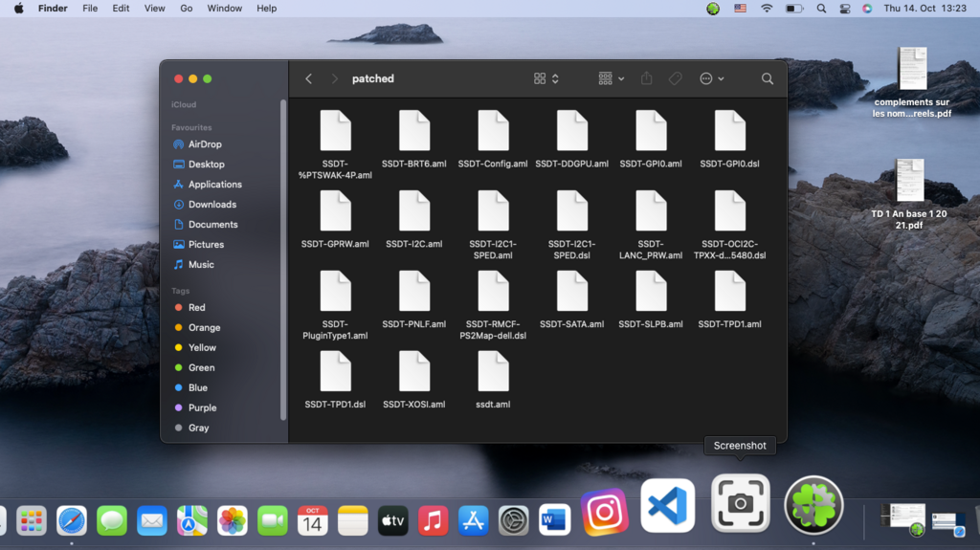
Task: Click the Share icon in Finder toolbar
Action: point(646,78)
